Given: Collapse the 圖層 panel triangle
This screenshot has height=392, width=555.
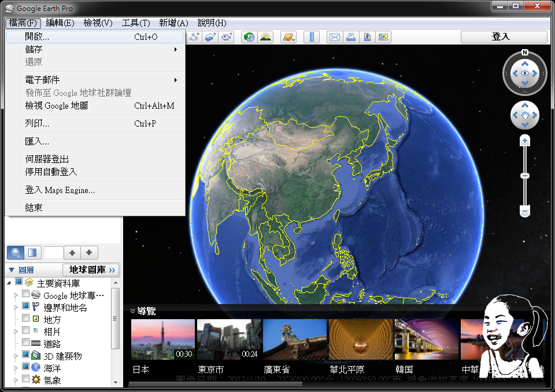Looking at the screenshot, I should coord(12,270).
